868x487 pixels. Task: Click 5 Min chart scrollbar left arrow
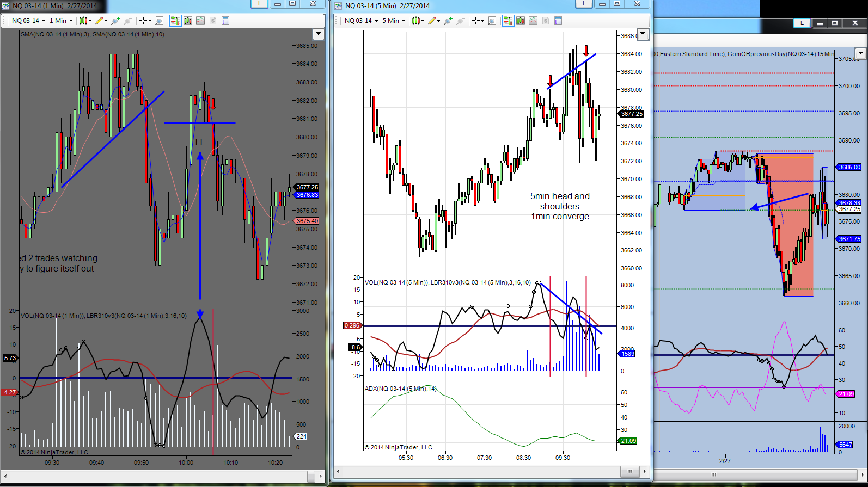[338, 471]
